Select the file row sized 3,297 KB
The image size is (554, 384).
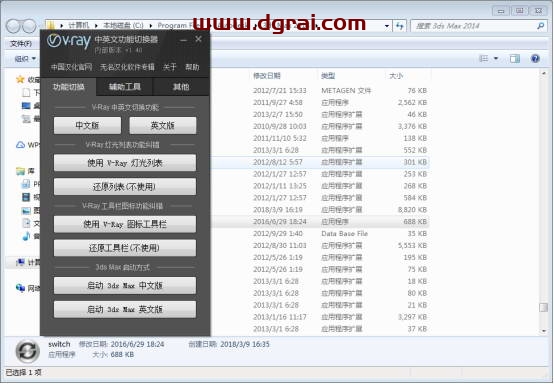[319, 317]
